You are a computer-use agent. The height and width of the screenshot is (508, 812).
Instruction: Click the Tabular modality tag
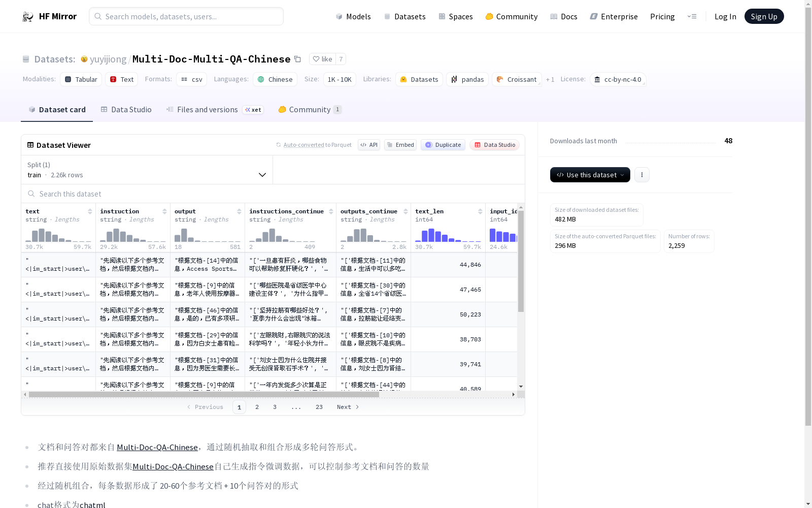click(x=81, y=79)
